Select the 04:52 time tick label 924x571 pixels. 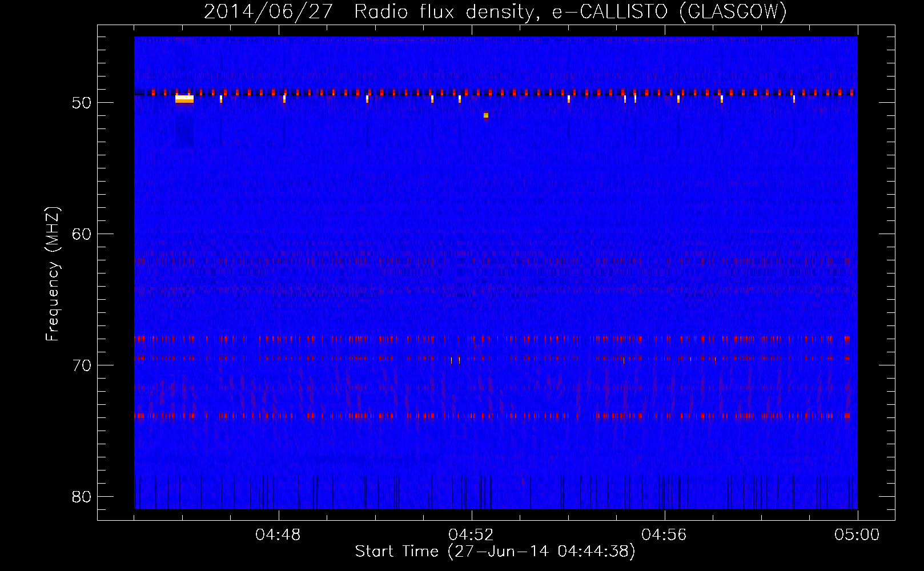tap(471, 535)
